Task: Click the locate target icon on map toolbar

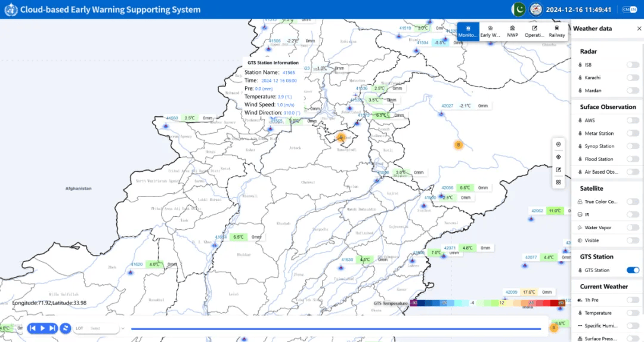Action: click(558, 157)
